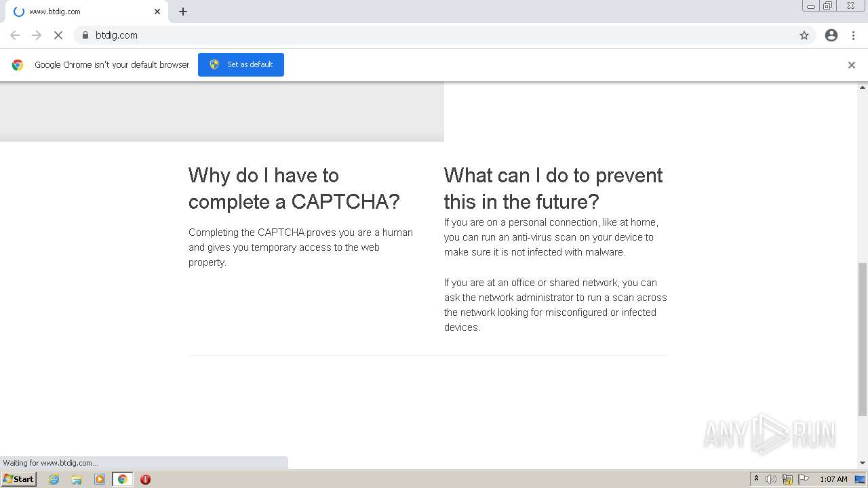
Task: Bookmark this page with the star icon
Action: [x=804, y=35]
